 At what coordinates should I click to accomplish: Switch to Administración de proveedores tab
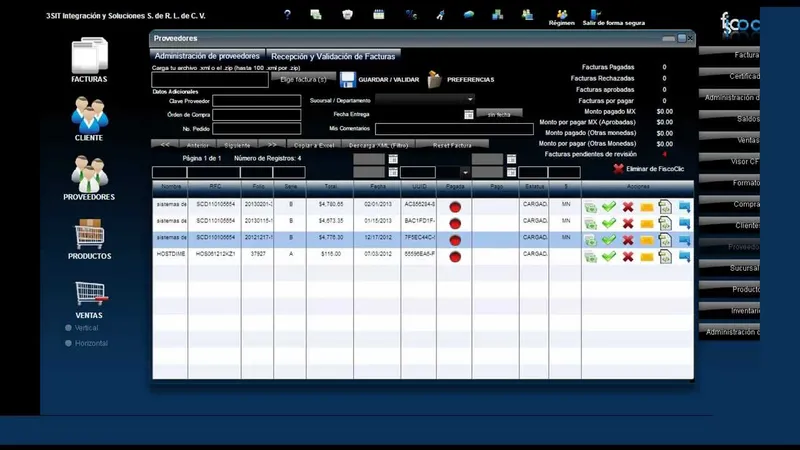pyautogui.click(x=207, y=56)
